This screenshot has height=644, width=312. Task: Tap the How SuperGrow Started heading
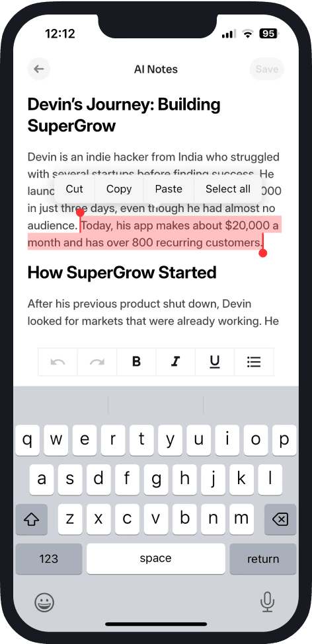[122, 273]
